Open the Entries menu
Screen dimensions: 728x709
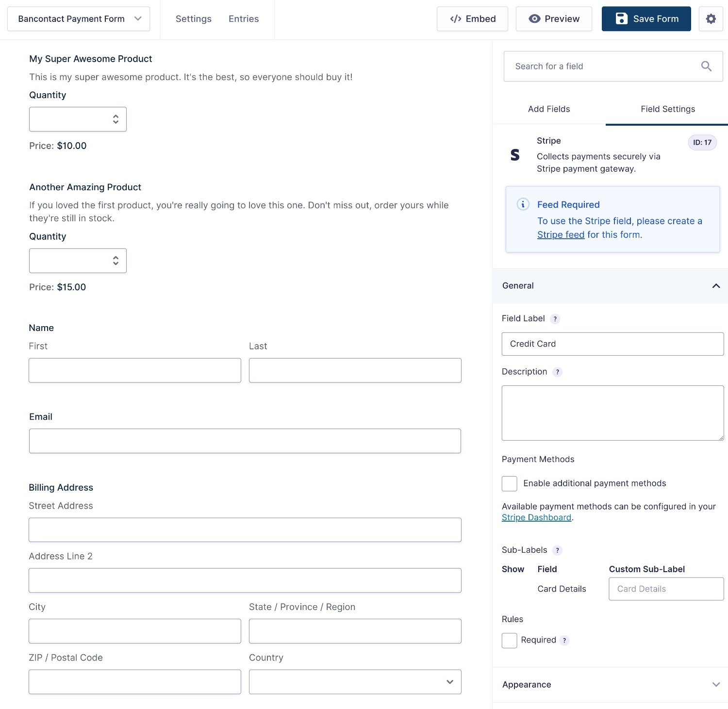click(x=244, y=19)
